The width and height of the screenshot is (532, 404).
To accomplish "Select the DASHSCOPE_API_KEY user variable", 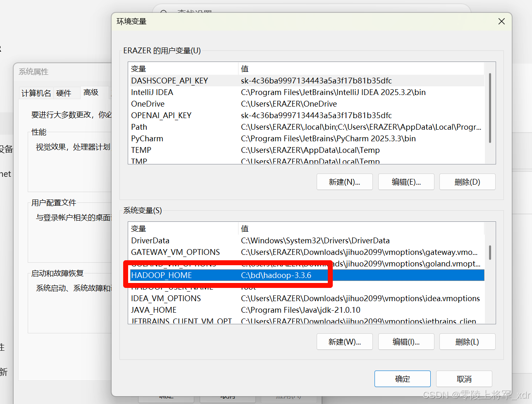I will 306,81.
